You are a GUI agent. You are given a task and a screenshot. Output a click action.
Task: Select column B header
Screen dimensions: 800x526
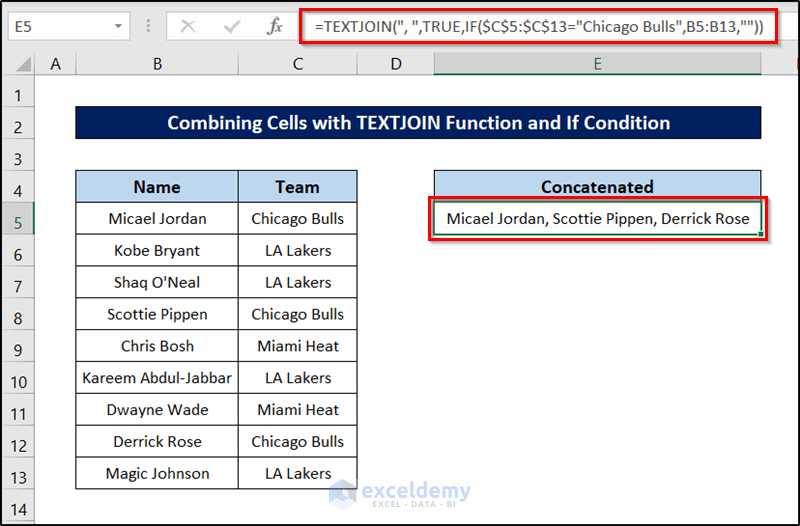(157, 64)
